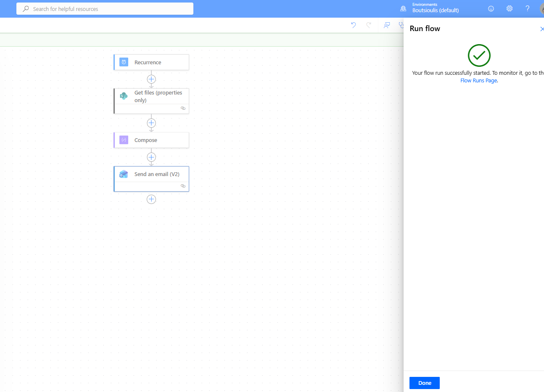Screen dimensions: 544x392
Task: Click the redo arrow in toolbar
Action: click(x=369, y=25)
